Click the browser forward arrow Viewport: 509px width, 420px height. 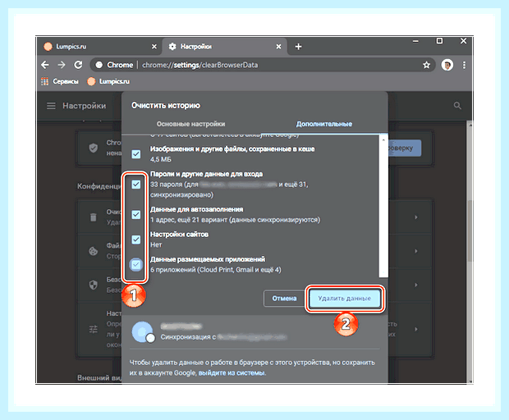62,65
